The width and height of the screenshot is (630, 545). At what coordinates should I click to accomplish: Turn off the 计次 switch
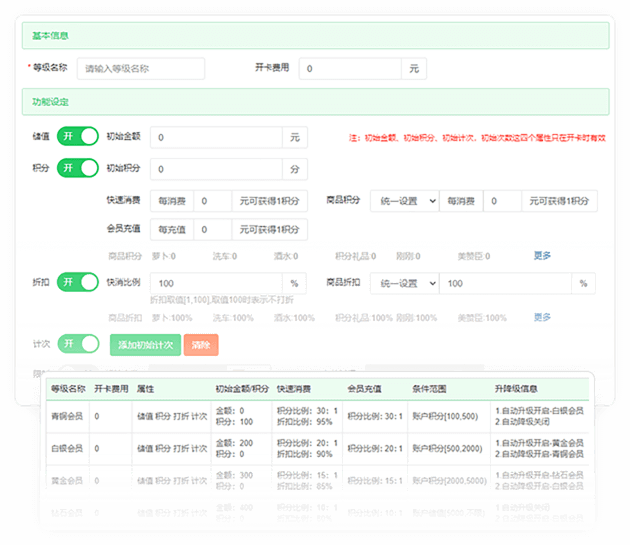click(78, 344)
